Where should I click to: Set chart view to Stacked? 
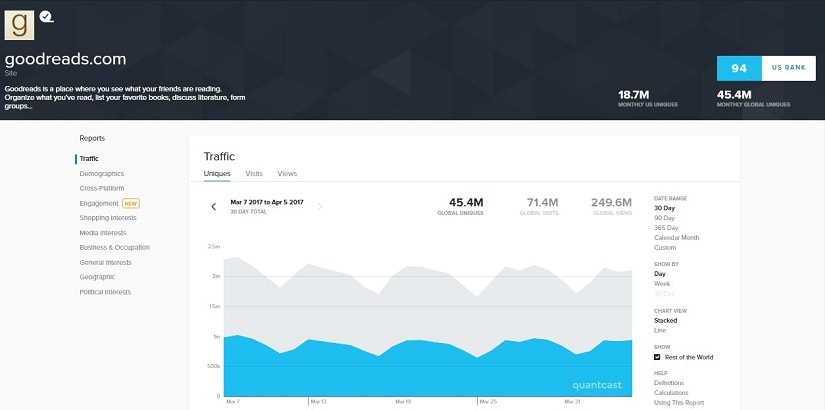pyautogui.click(x=666, y=321)
